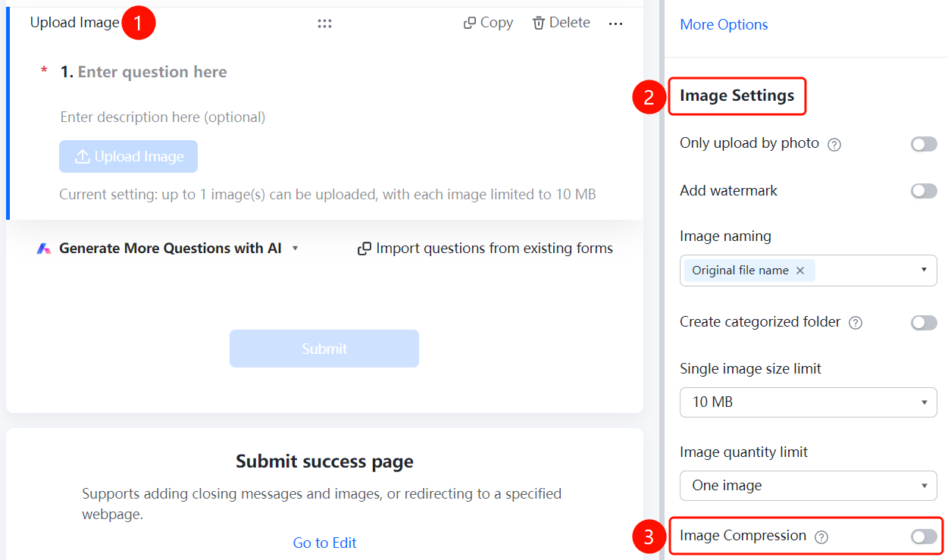
Task: Click the Image quantity limit label
Action: pos(743,452)
